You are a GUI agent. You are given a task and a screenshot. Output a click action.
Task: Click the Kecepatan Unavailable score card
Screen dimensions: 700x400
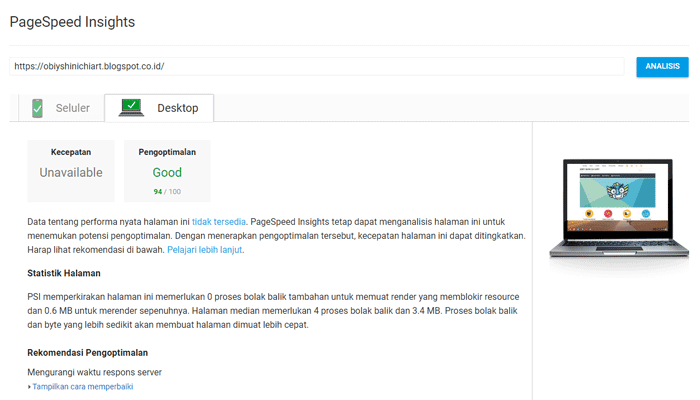[x=71, y=171]
